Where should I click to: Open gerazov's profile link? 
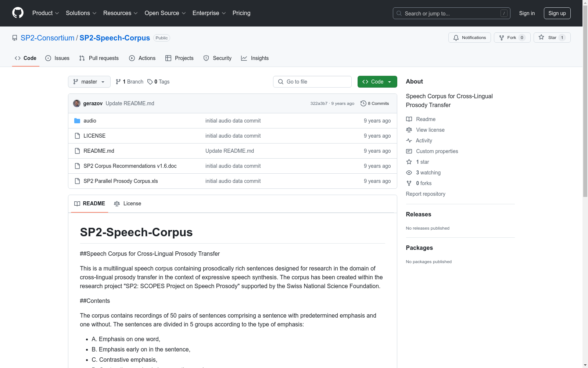tap(93, 103)
